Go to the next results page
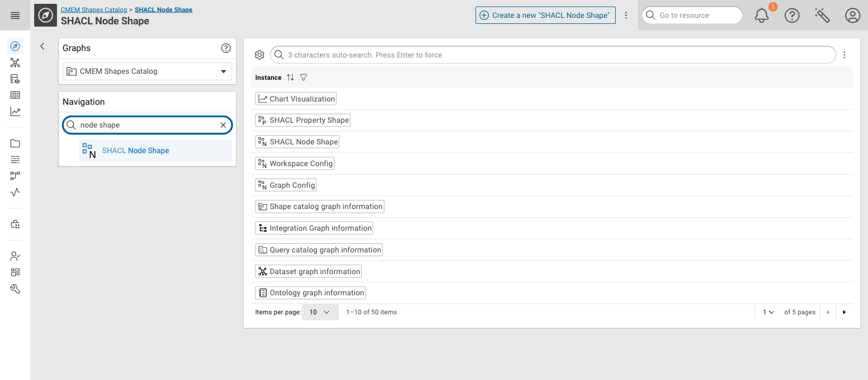Viewport: 868px width, 380px height. point(844,312)
